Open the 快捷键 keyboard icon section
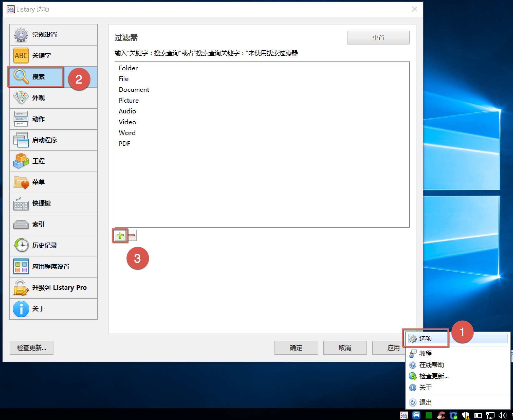The image size is (513, 420). click(53, 203)
